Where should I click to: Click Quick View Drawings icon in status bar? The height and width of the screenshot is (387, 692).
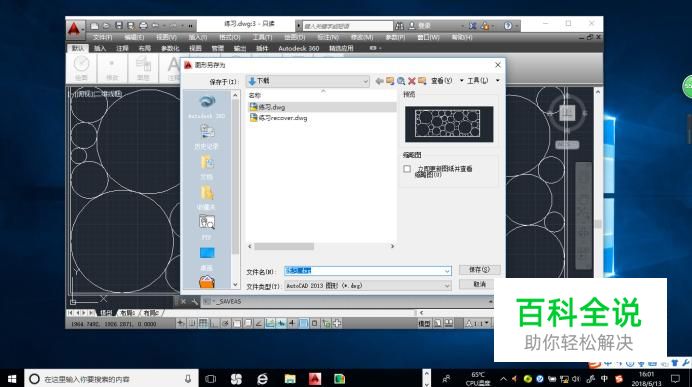(x=449, y=323)
